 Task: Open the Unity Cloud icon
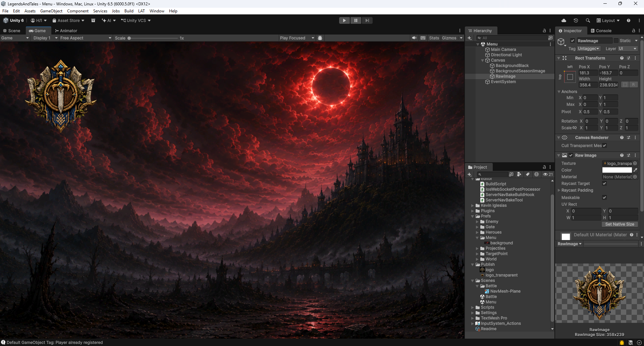(563, 20)
